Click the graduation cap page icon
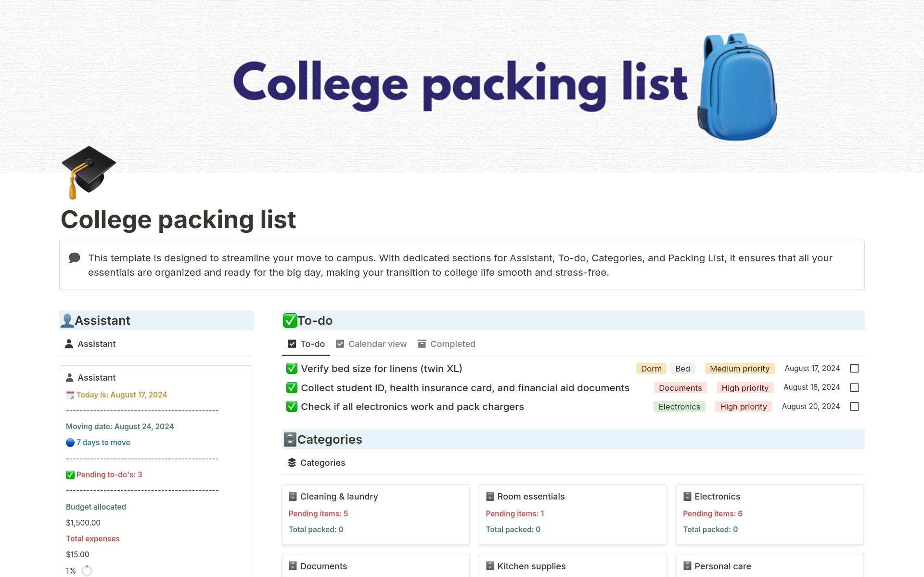Viewport: 924px width, 577px height. click(x=88, y=172)
